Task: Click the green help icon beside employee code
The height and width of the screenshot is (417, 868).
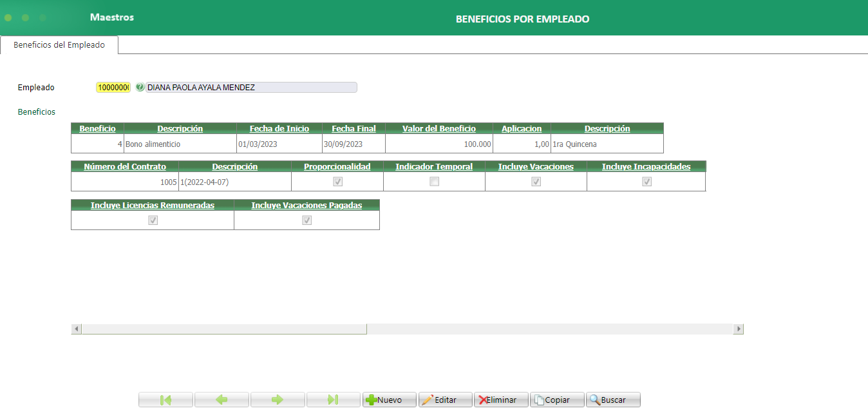Action: click(x=140, y=87)
